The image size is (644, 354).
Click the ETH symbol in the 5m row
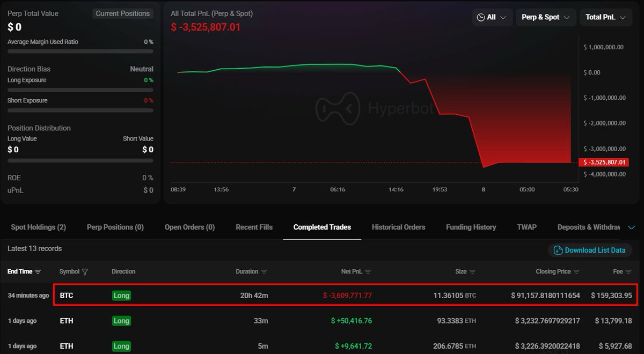[x=67, y=346]
